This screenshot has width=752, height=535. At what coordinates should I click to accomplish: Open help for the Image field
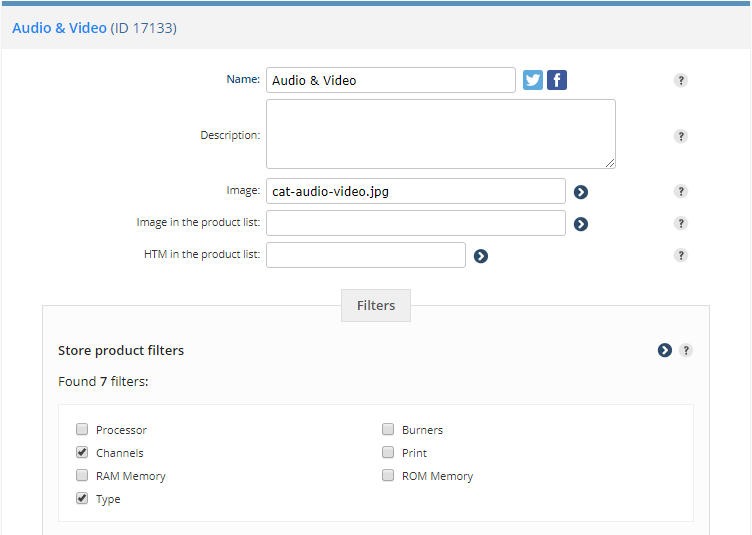pyautogui.click(x=681, y=191)
